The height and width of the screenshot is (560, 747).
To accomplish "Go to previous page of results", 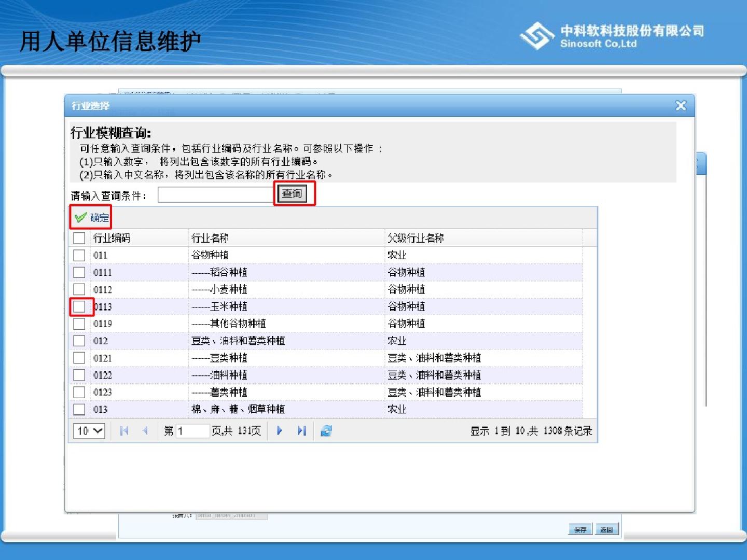I will 145,431.
